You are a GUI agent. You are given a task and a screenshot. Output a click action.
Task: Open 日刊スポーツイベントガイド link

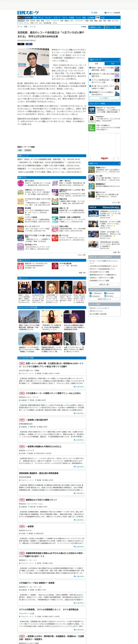click(99, 308)
